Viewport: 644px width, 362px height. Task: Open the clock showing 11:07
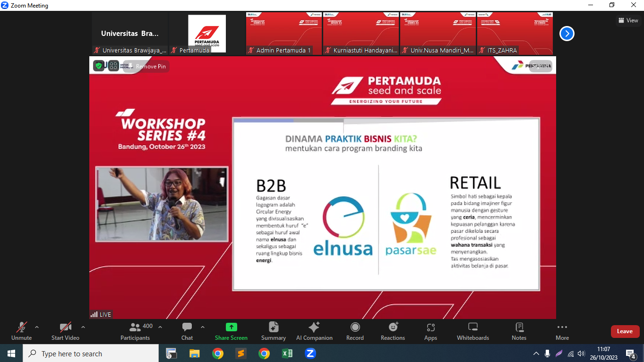tap(604, 353)
